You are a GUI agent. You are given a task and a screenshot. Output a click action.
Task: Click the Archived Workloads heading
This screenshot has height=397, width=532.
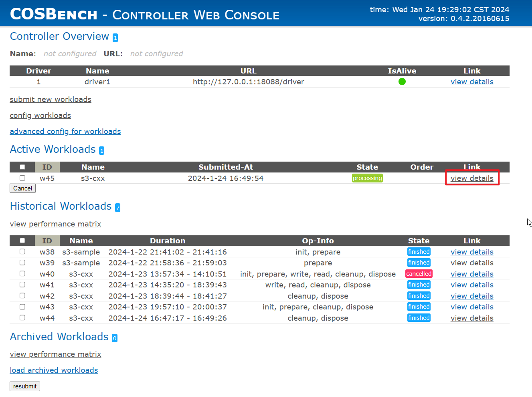(59, 337)
